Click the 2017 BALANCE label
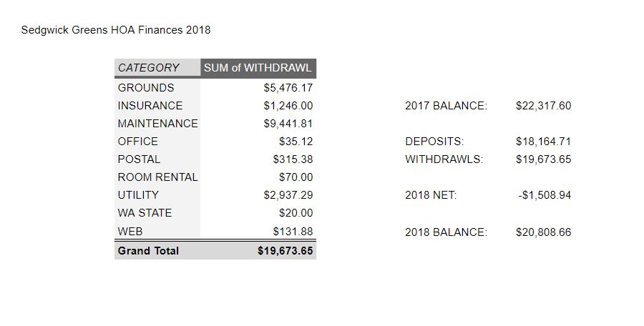Screen dimensions: 644x326 [x=446, y=106]
